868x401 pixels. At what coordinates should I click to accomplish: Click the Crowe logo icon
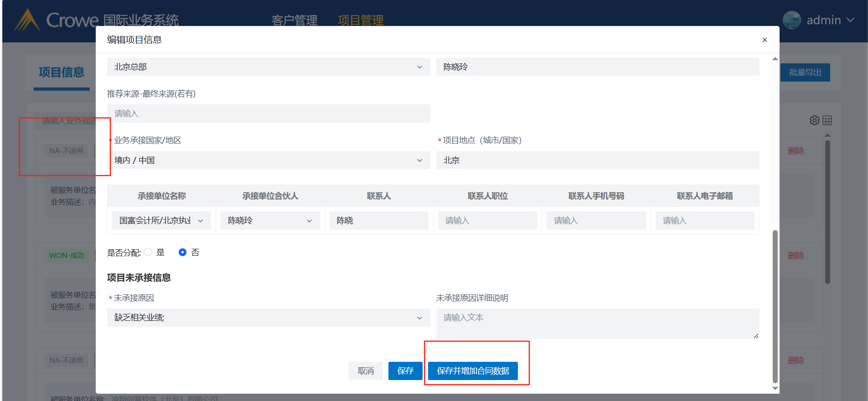tap(27, 20)
